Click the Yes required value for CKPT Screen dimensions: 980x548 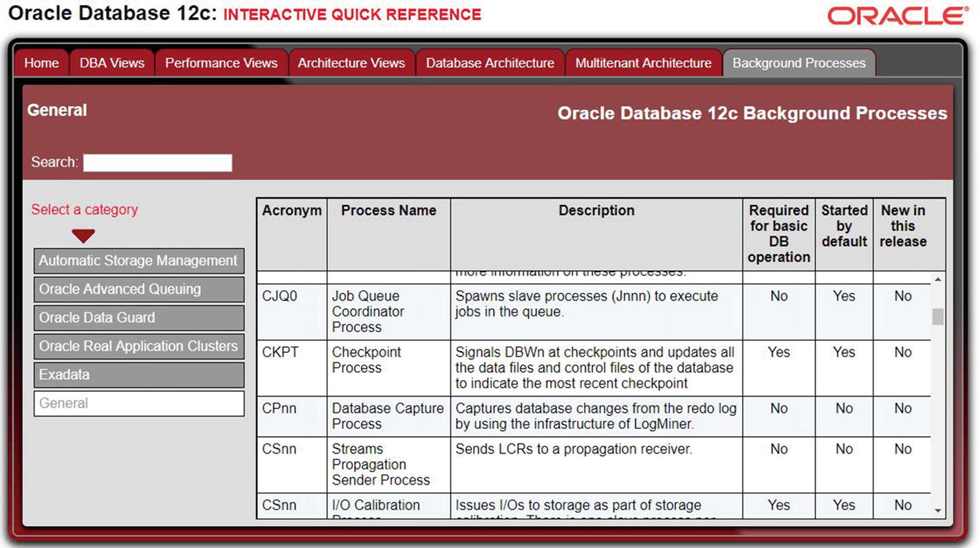point(779,352)
